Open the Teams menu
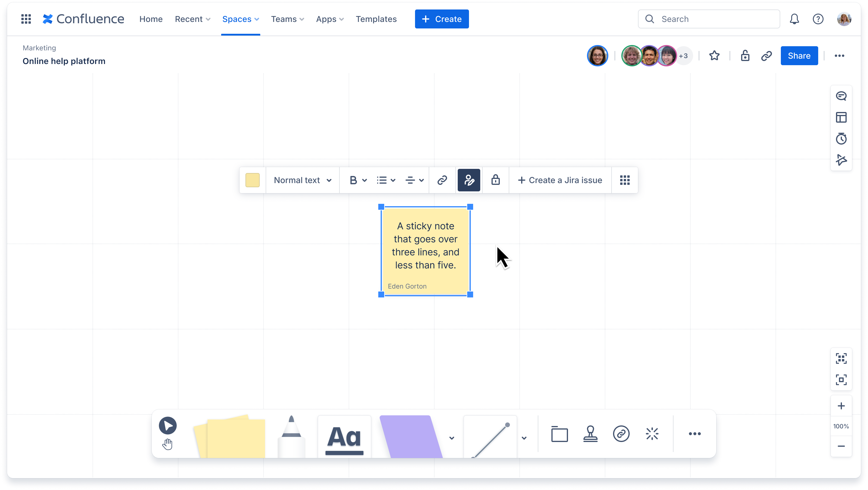 pyautogui.click(x=288, y=19)
